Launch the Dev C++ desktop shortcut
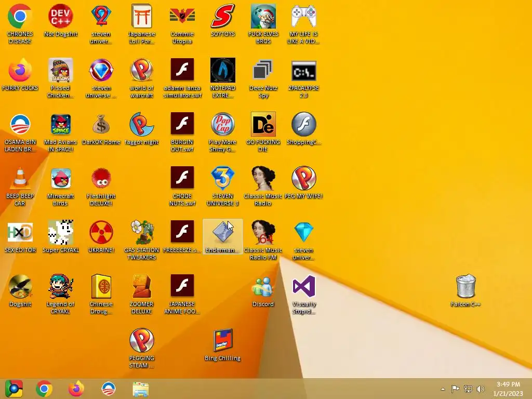This screenshot has height=399, width=532. click(x=60, y=16)
